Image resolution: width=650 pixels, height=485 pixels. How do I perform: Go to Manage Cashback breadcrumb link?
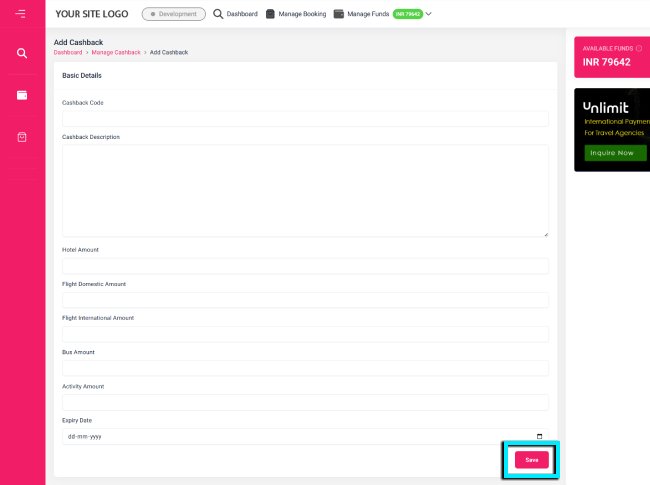(x=116, y=52)
